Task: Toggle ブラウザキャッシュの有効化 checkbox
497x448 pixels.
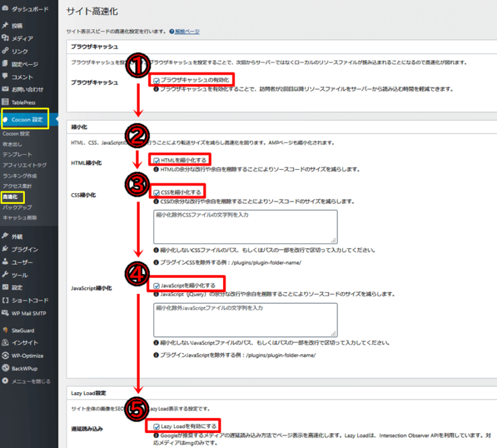Action: point(157,81)
